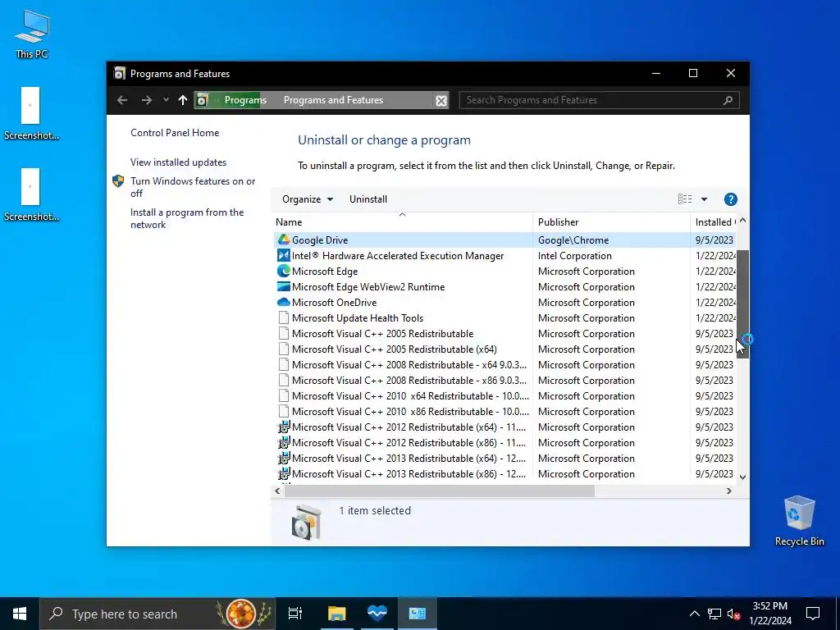Click the Intel Corporation publisher cell

coord(574,256)
